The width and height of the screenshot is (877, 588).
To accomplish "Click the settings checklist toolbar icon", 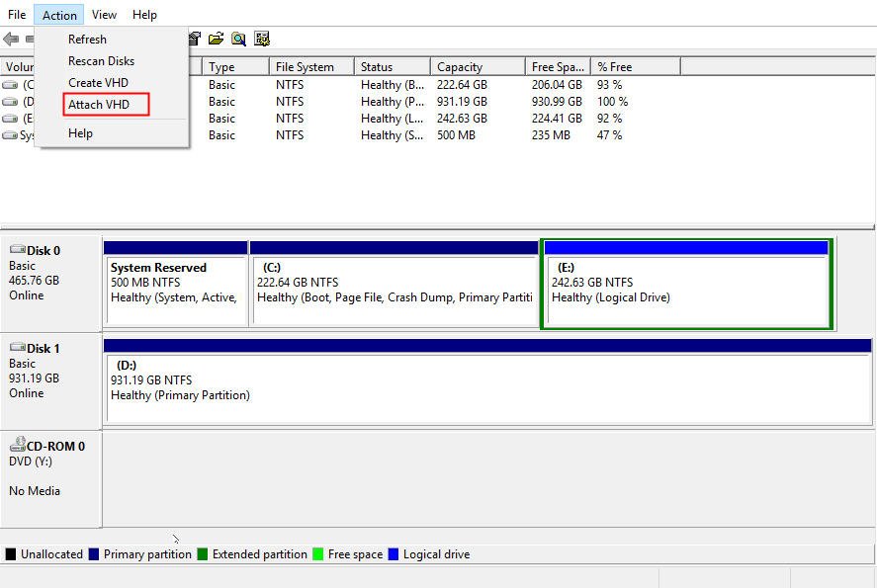I will coord(262,39).
